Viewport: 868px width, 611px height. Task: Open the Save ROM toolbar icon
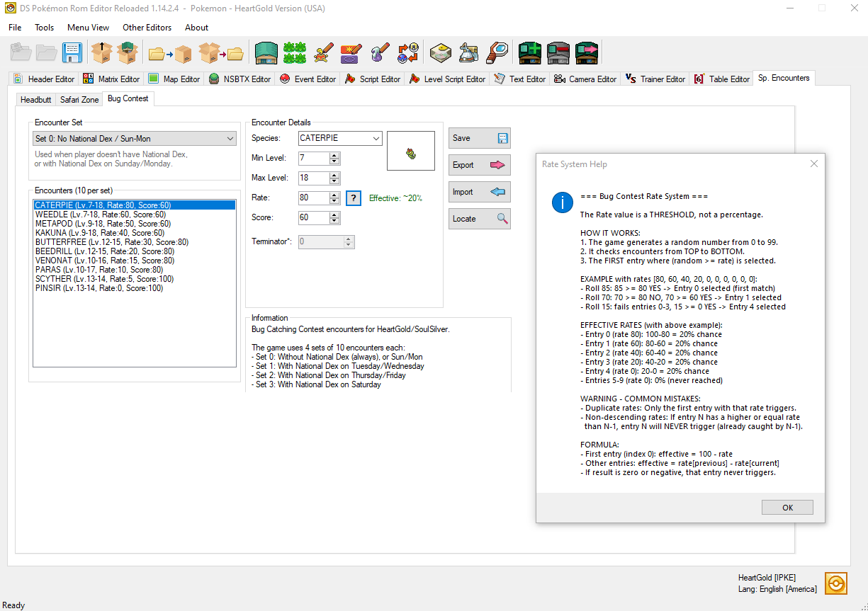71,52
